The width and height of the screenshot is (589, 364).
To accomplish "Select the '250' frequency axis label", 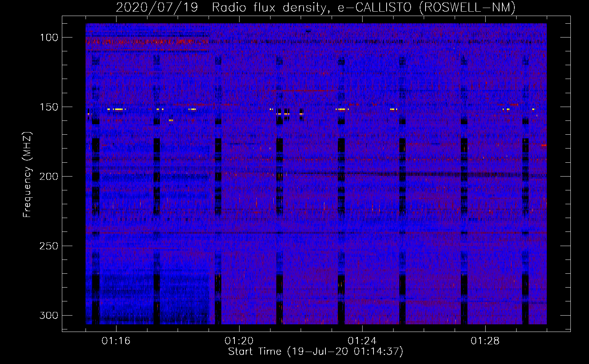I will click(49, 246).
